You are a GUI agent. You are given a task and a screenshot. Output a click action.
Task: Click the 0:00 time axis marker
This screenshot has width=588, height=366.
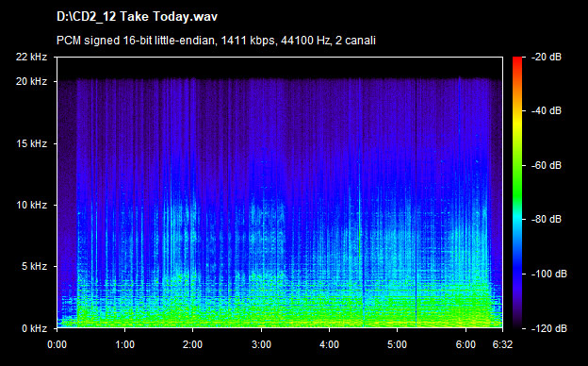(57, 344)
